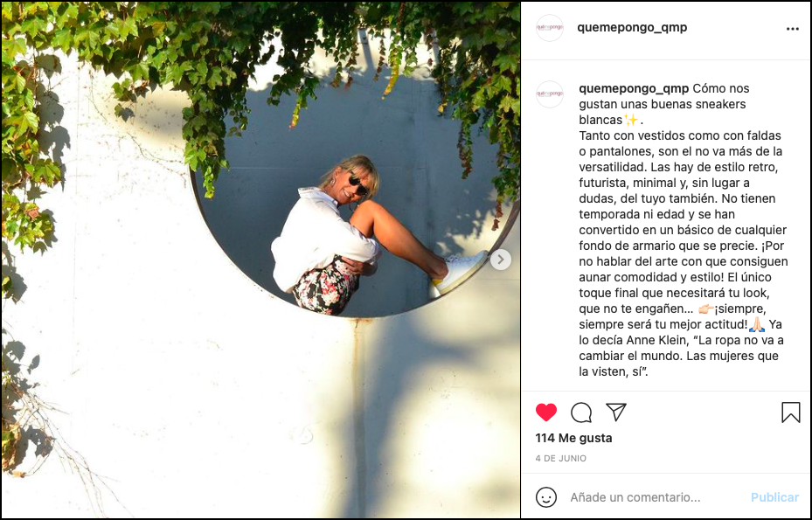This screenshot has height=520, width=812.
Task: Go to next photo with carousel arrow
Action: [x=500, y=260]
